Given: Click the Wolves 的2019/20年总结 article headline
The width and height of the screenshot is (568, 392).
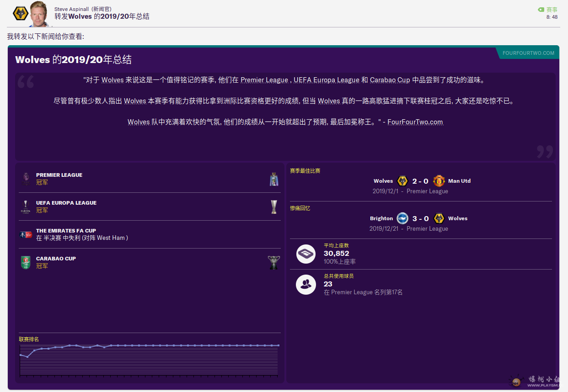Looking at the screenshot, I should pyautogui.click(x=74, y=60).
